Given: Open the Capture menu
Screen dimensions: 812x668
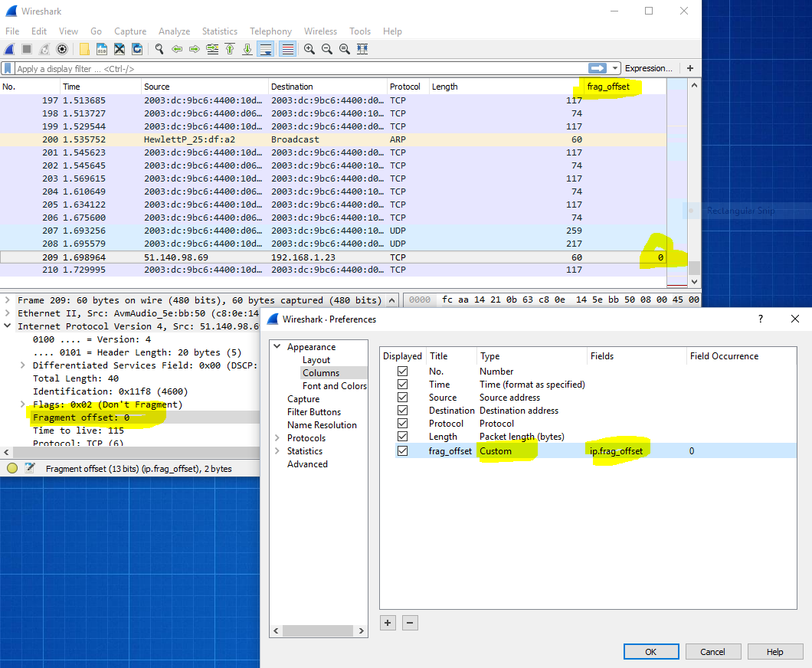Looking at the screenshot, I should tap(130, 31).
